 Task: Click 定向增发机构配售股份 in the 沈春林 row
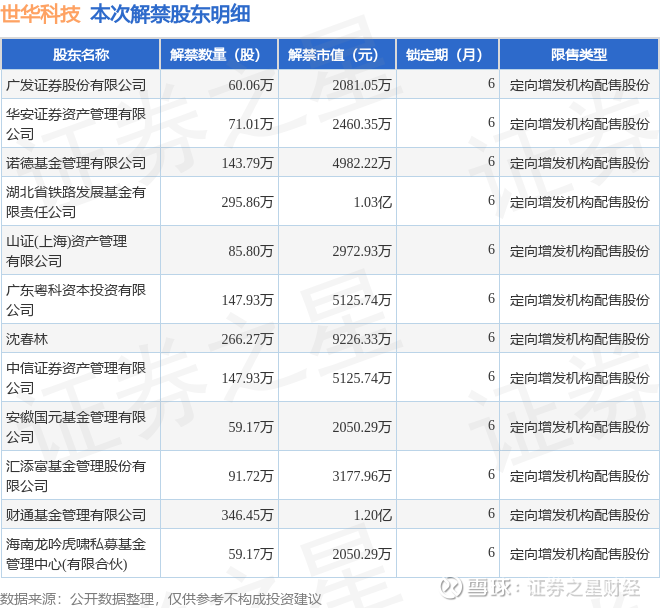[579, 339]
